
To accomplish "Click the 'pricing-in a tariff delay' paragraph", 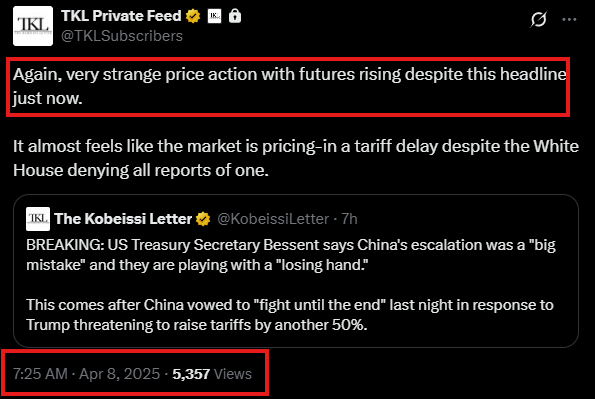I will [296, 158].
